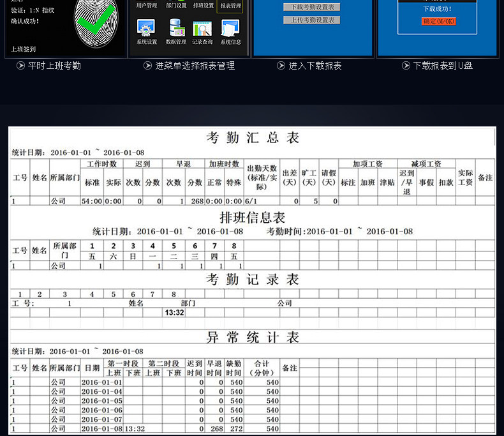
Task: Click the arrow icon beside 进入下载报表
Action: (281, 66)
